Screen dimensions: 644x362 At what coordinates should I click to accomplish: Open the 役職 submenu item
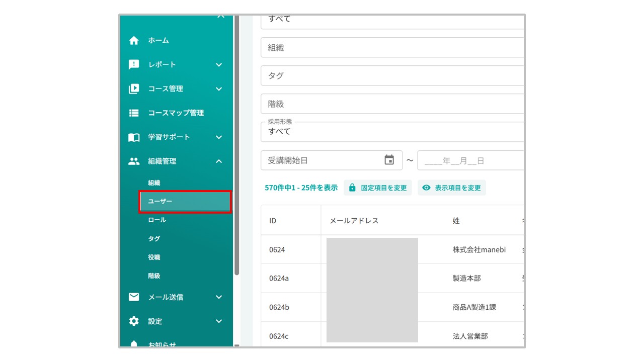(x=154, y=257)
